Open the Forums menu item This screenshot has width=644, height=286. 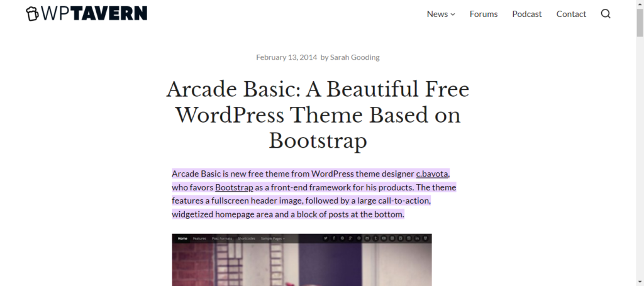click(x=484, y=14)
